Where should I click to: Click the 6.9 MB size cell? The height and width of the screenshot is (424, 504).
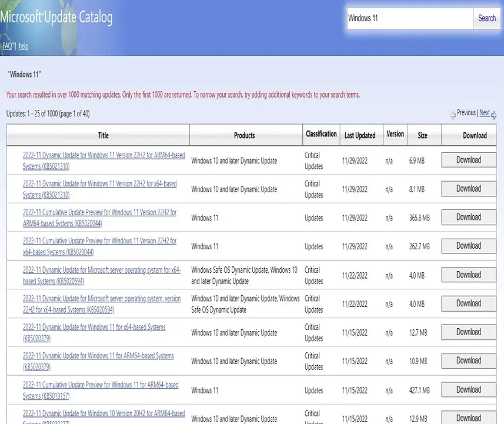[x=416, y=161]
